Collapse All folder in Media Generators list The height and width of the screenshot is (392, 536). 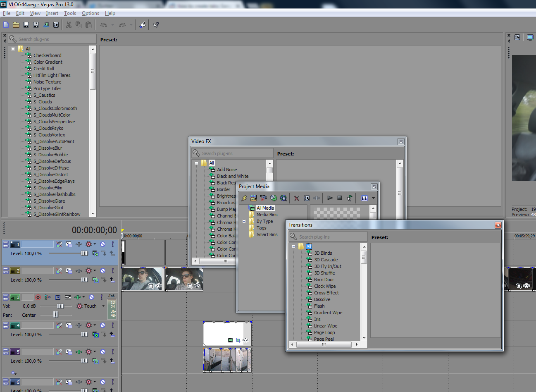[13, 49]
